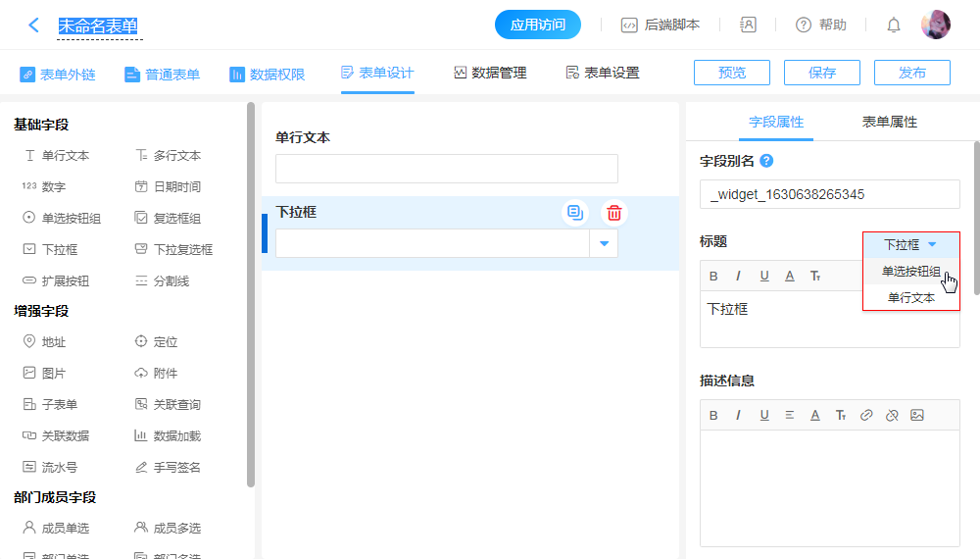
Task: Click the 应用访问 button
Action: click(x=538, y=25)
